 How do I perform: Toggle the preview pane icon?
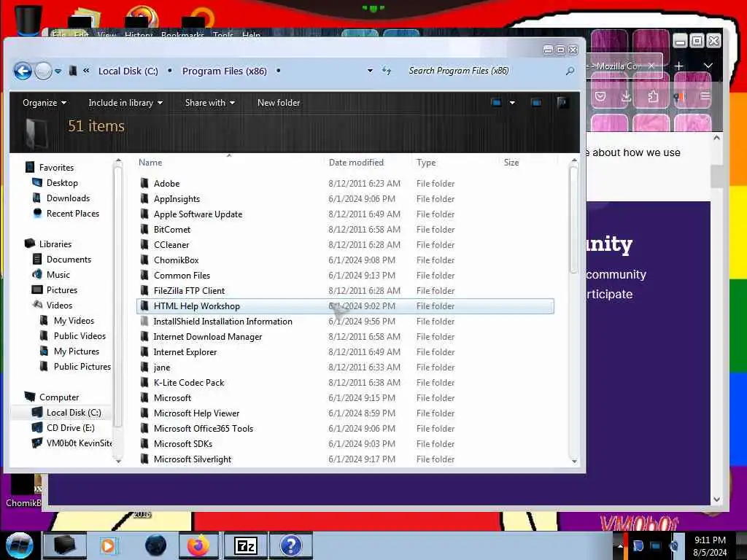[x=536, y=103]
